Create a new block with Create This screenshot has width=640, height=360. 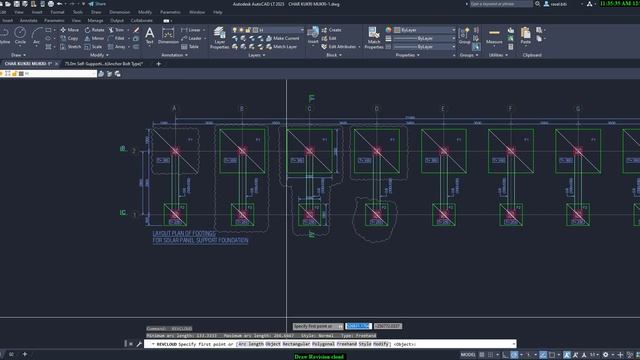(x=331, y=30)
